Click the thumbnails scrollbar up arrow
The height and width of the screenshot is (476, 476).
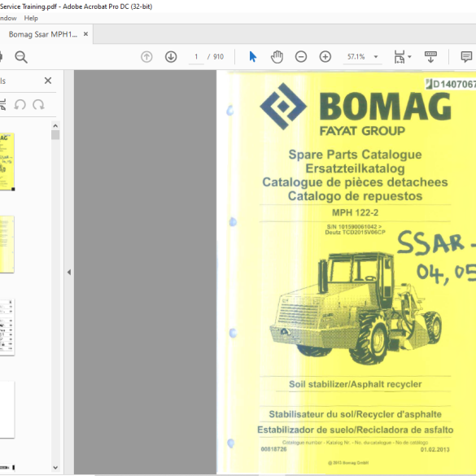tap(55, 125)
